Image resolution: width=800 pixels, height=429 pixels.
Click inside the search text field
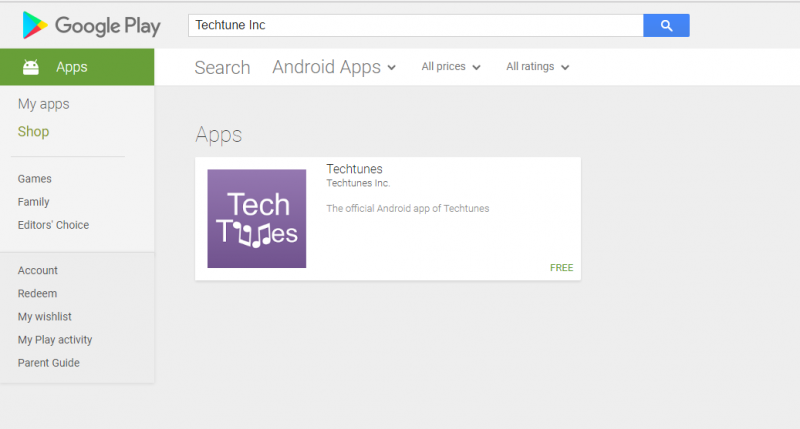click(415, 25)
